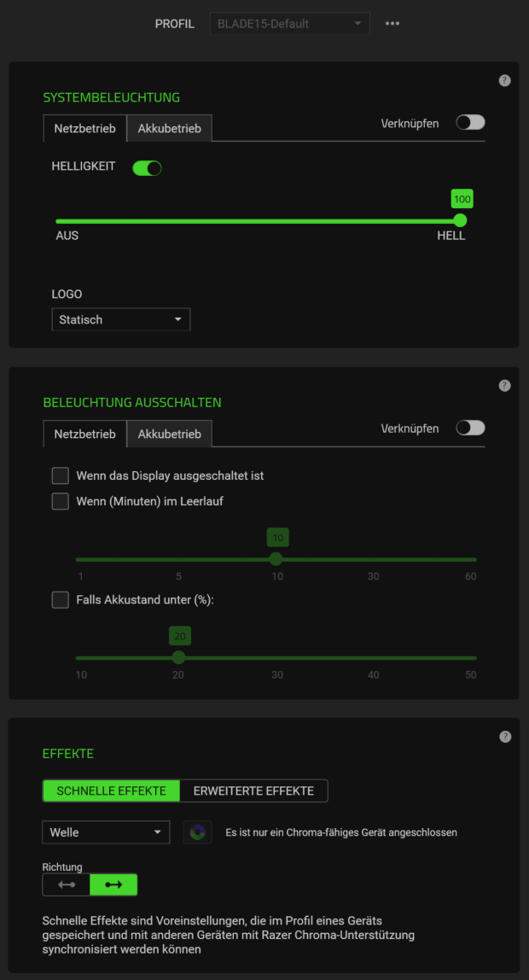Click the brightness slider handle at 100
Screen dimensions: 529x980
click(461, 220)
